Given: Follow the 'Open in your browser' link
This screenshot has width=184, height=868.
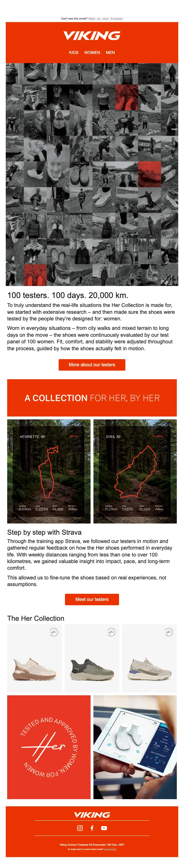Looking at the screenshot, I should (106, 19).
